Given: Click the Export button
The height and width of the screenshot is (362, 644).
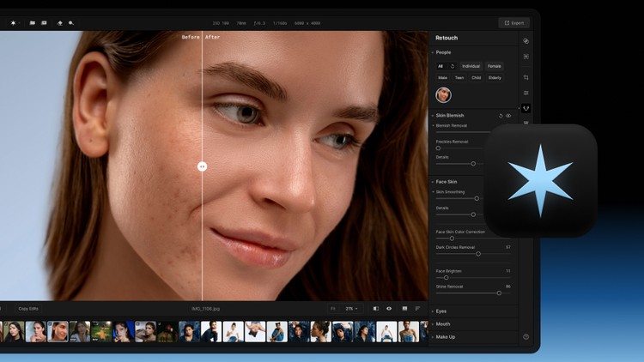Looking at the screenshot, I should 513,22.
